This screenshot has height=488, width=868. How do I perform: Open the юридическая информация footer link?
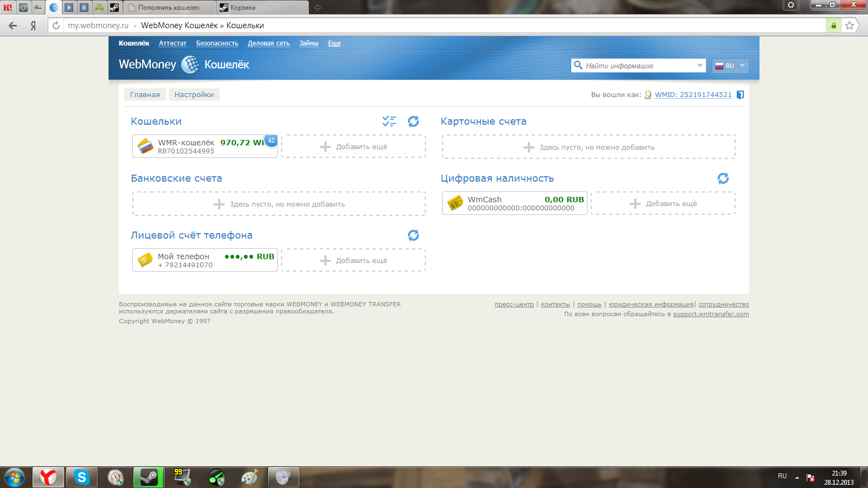point(651,304)
